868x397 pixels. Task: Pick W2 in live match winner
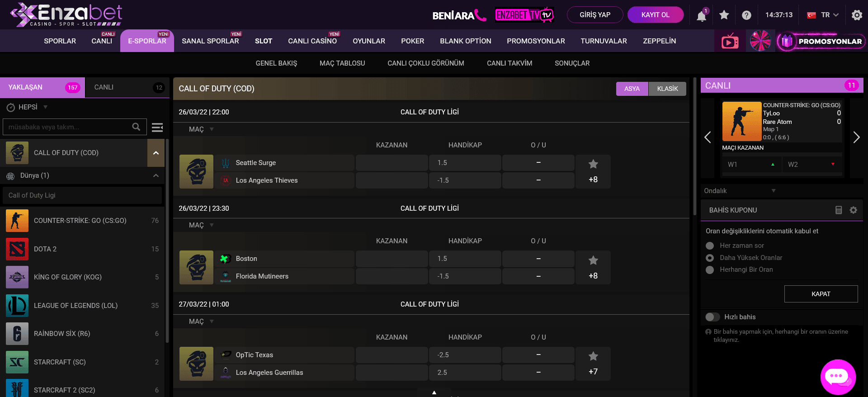coord(812,165)
